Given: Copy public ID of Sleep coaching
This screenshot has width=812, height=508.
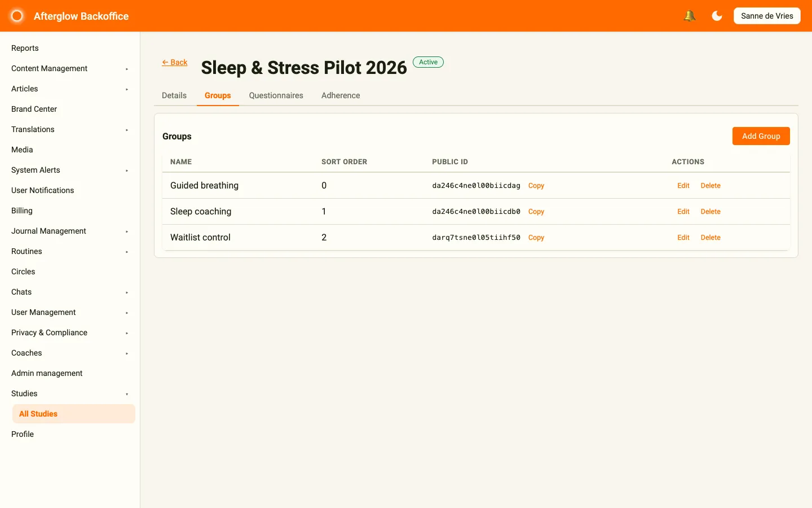Looking at the screenshot, I should [536, 212].
